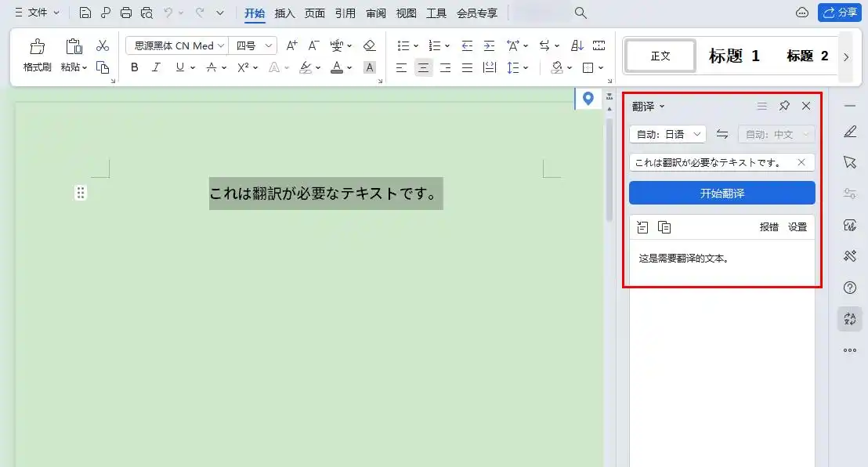Click the Print icon in the top bar
The width and height of the screenshot is (868, 467).
coord(126,13)
